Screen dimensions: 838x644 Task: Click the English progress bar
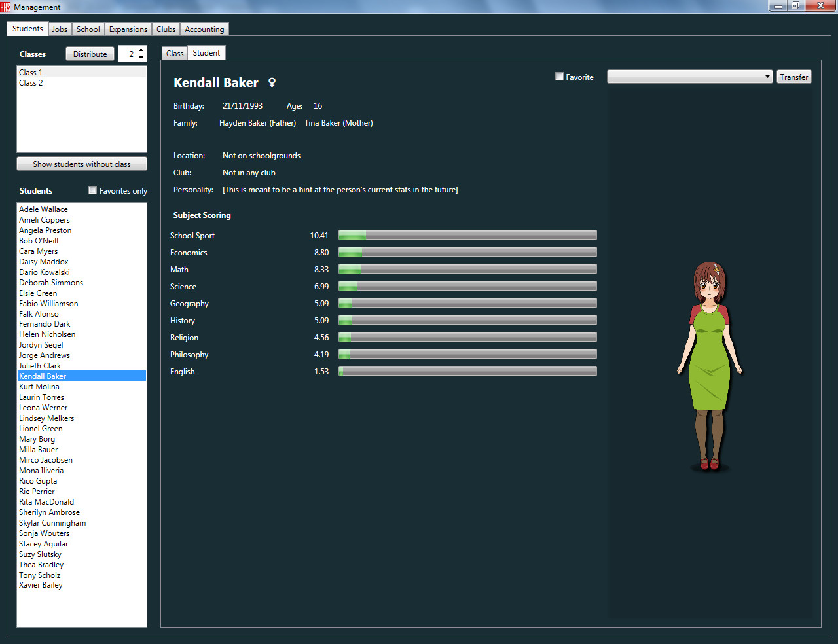pos(467,371)
